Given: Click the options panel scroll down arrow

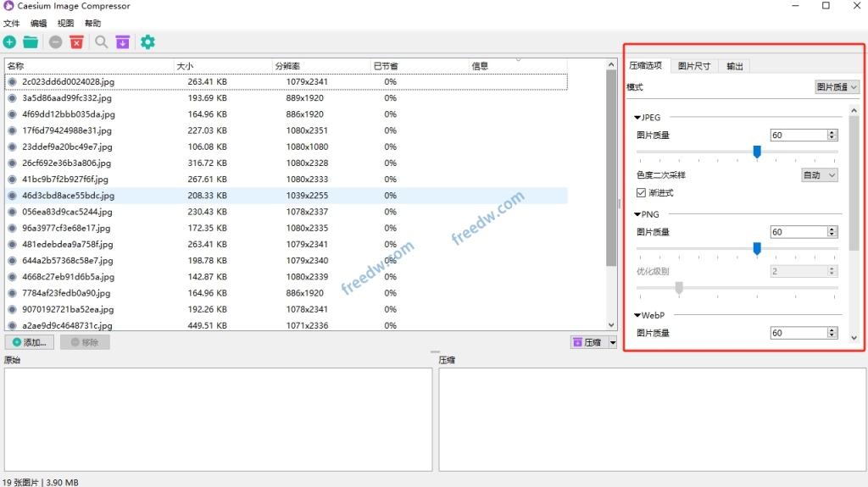Looking at the screenshot, I should click(x=854, y=338).
